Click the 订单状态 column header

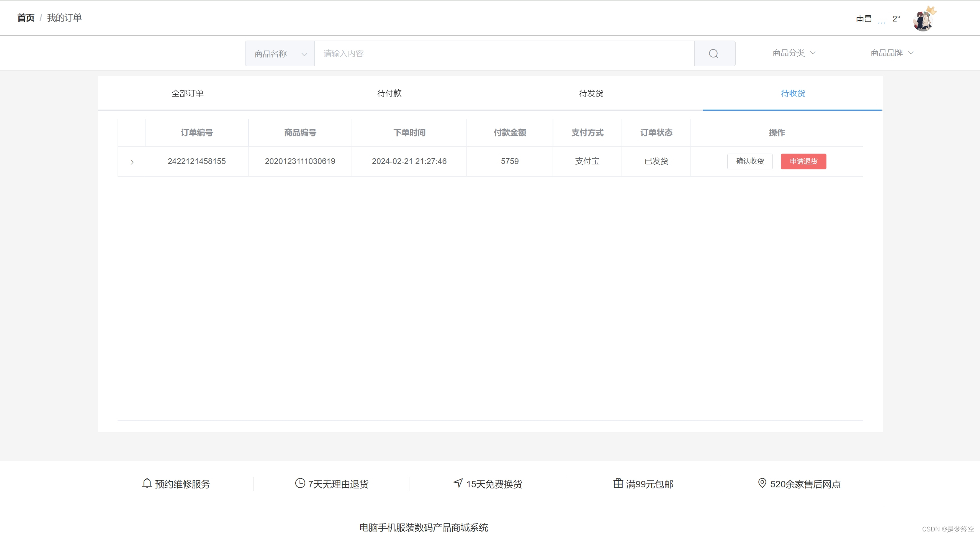pyautogui.click(x=656, y=133)
